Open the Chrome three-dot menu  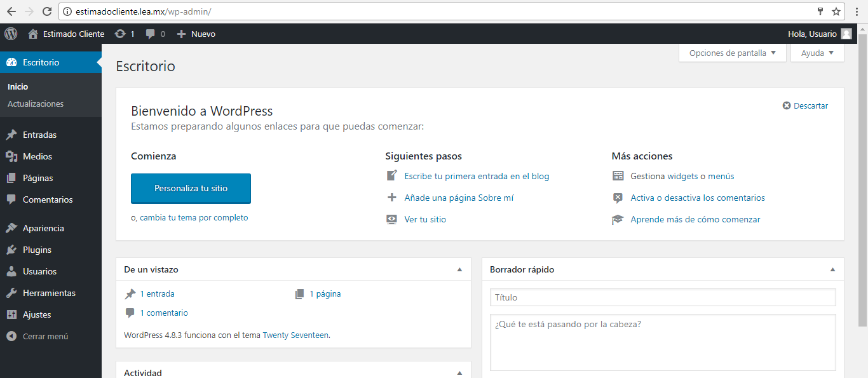tap(857, 11)
